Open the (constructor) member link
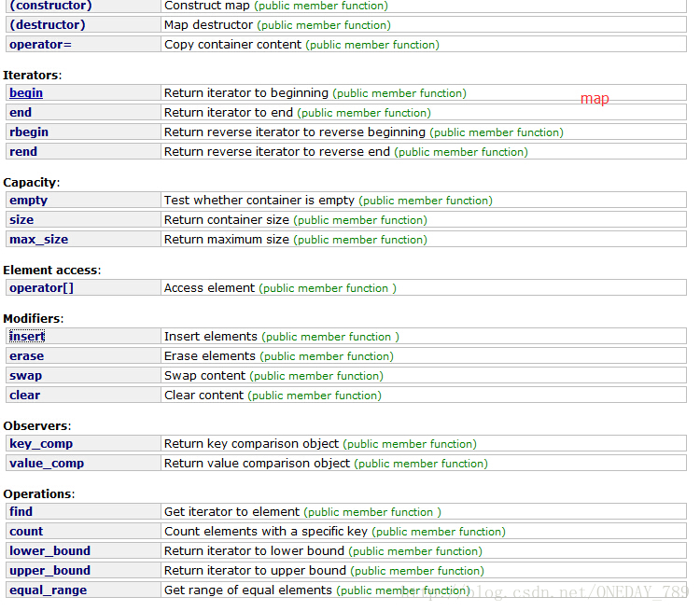The width and height of the screenshot is (700, 611). click(x=50, y=6)
